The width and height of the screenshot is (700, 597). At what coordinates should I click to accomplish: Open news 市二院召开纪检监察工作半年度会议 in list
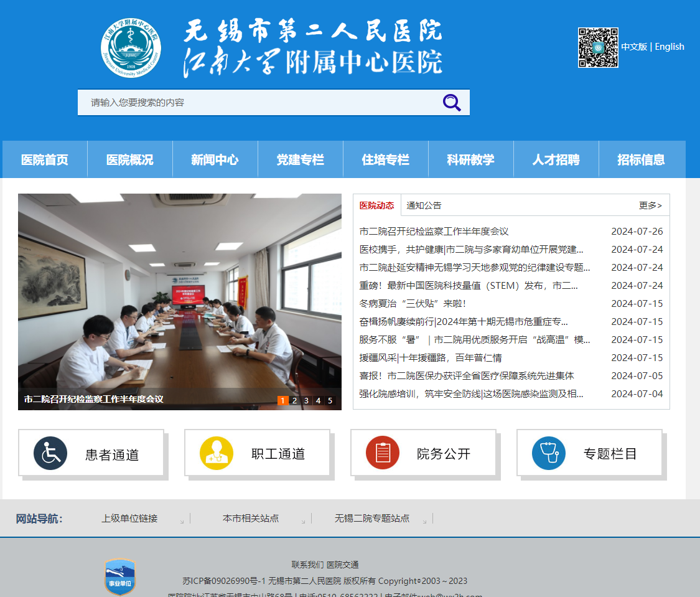(434, 232)
